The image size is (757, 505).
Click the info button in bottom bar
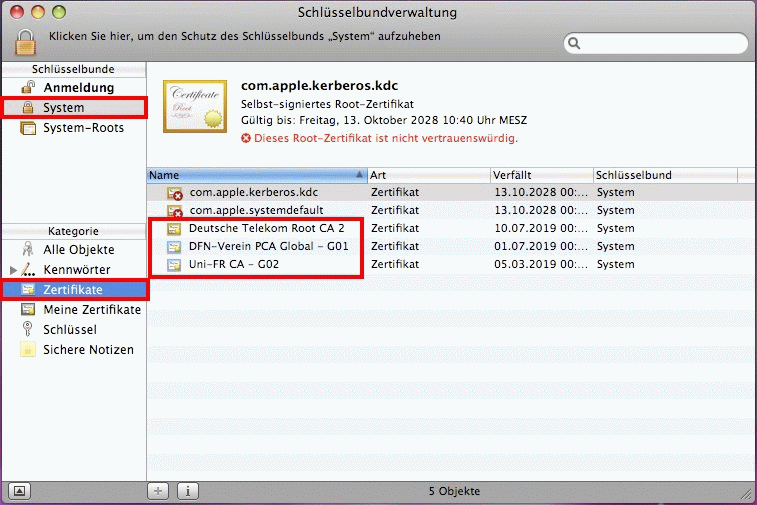(188, 491)
